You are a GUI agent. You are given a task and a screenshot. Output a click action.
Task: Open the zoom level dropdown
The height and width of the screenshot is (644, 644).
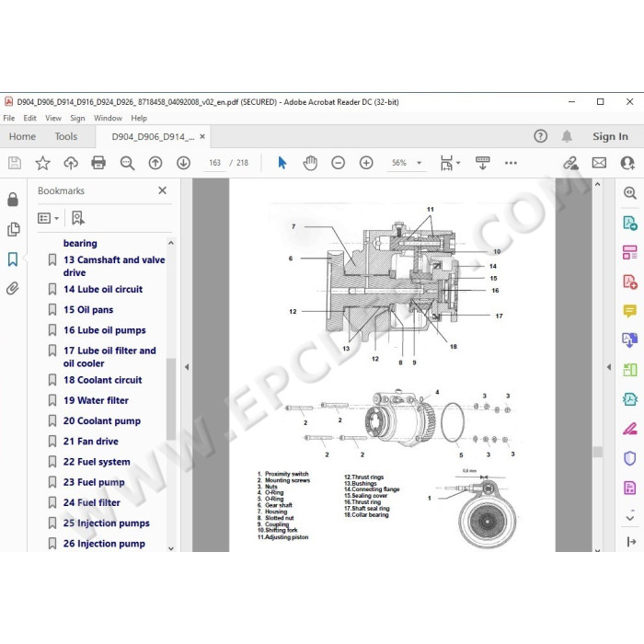pyautogui.click(x=419, y=163)
